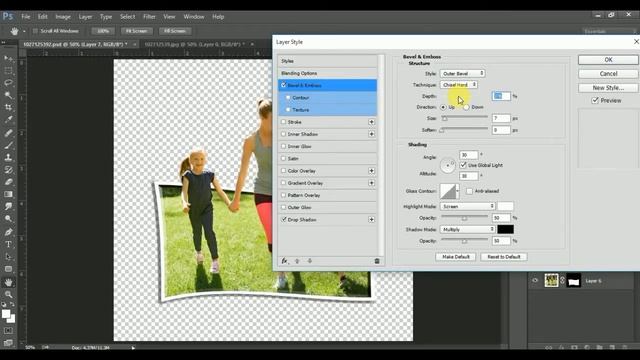Open the Filter menu

coord(149,17)
